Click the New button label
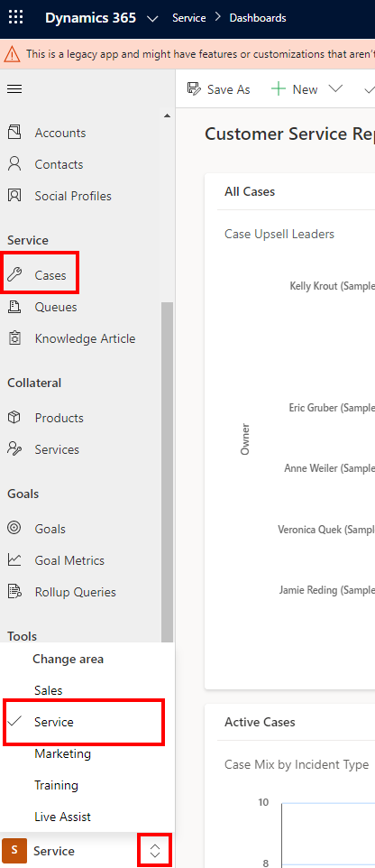This screenshot has height=868, width=375. coord(306,89)
